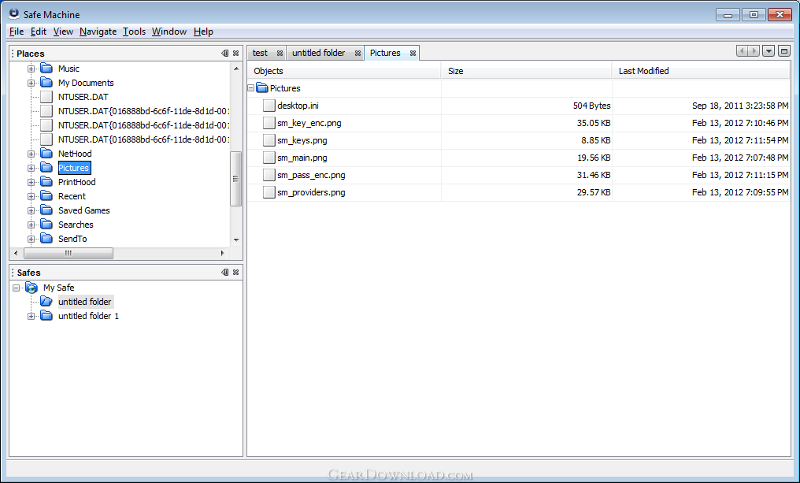Collapse the My Safe tree node

pyautogui.click(x=17, y=288)
